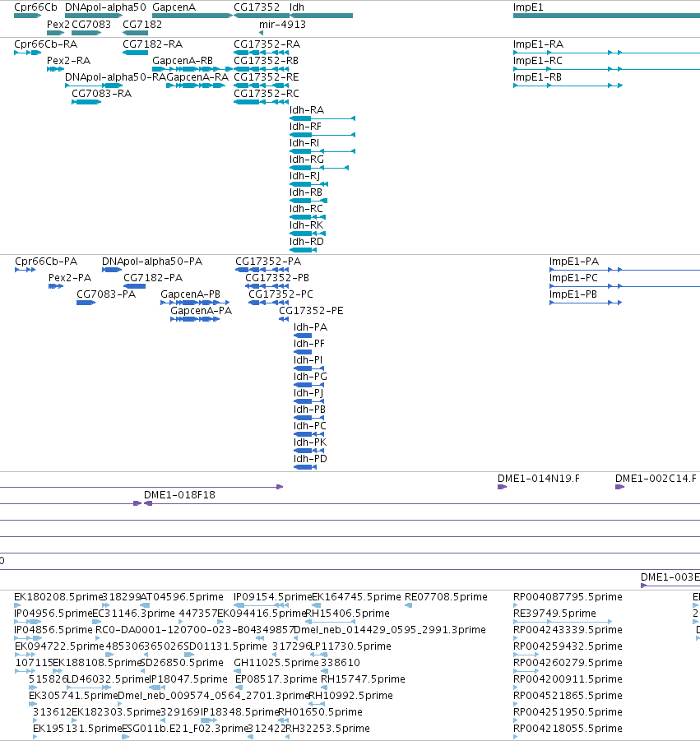700x741 pixels.
Task: Click the Cpr66Cb-PA protein label
Action: pyautogui.click(x=46, y=262)
